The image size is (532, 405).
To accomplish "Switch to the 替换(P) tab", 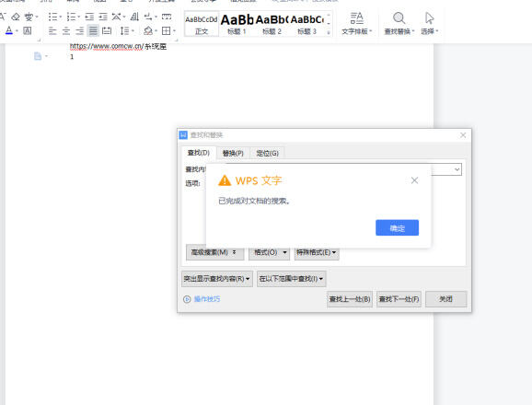I will (x=233, y=154).
